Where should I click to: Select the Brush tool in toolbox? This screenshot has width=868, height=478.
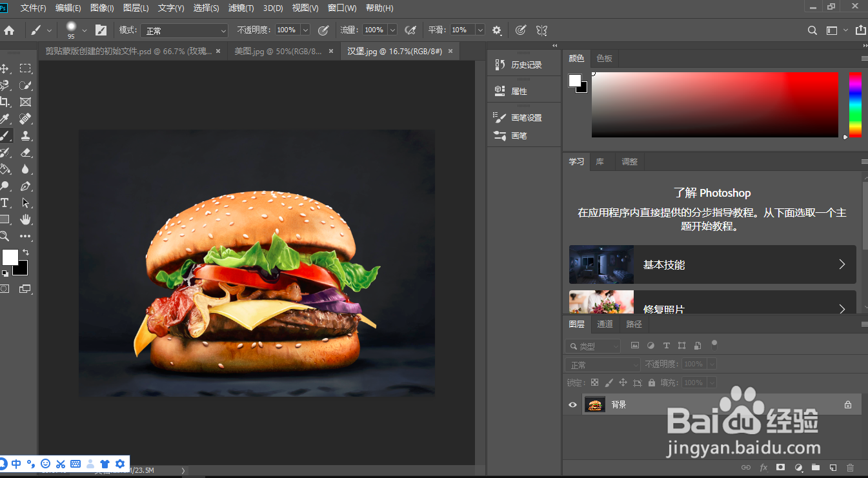[x=5, y=135]
